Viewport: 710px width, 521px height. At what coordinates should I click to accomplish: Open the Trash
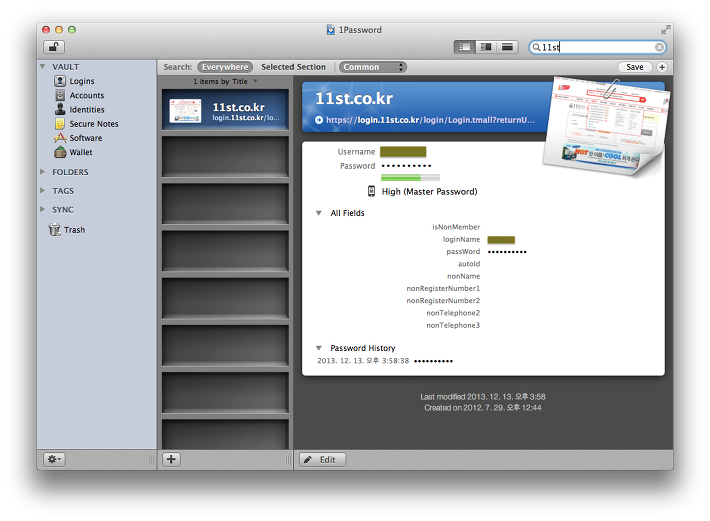[74, 230]
